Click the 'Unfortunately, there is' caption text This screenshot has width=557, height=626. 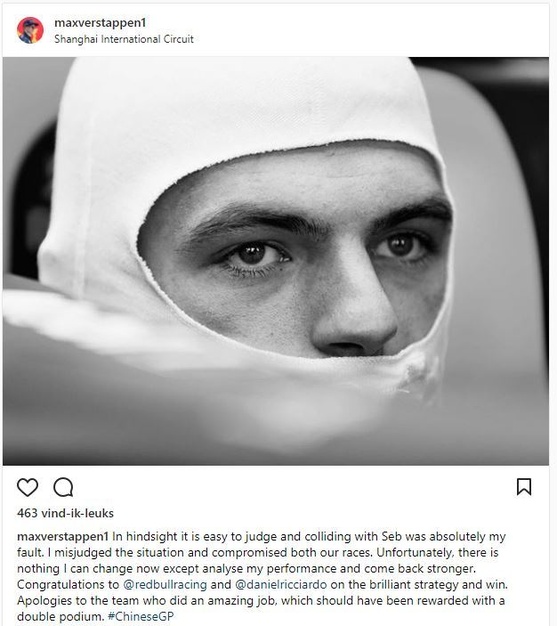click(438, 553)
